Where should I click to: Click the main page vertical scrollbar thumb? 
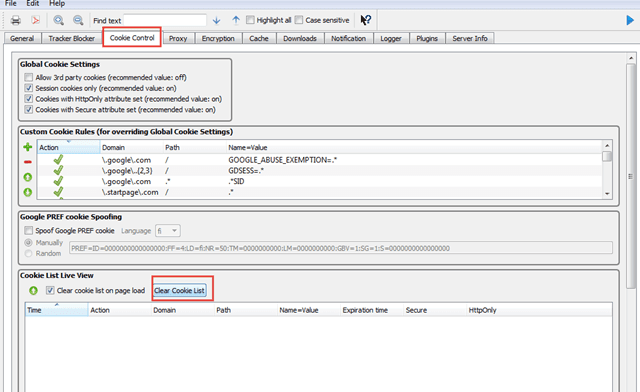point(631,176)
